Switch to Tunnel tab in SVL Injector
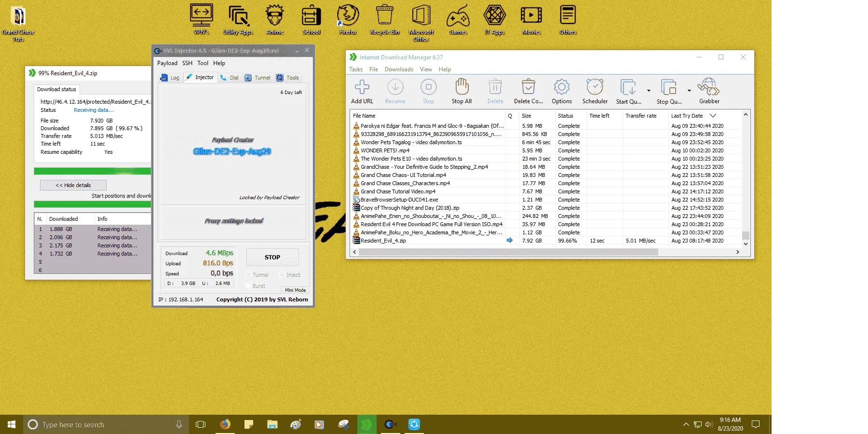The height and width of the screenshot is (434, 868). pos(258,78)
